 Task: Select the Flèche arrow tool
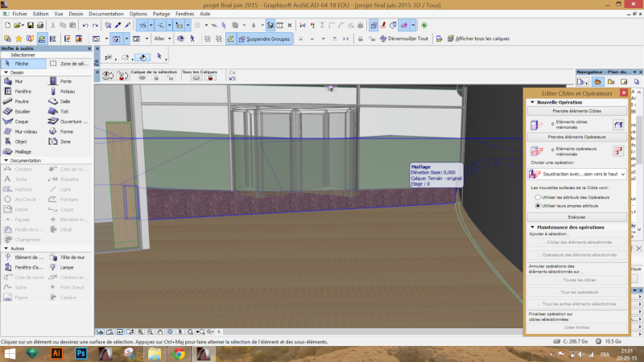(x=23, y=64)
